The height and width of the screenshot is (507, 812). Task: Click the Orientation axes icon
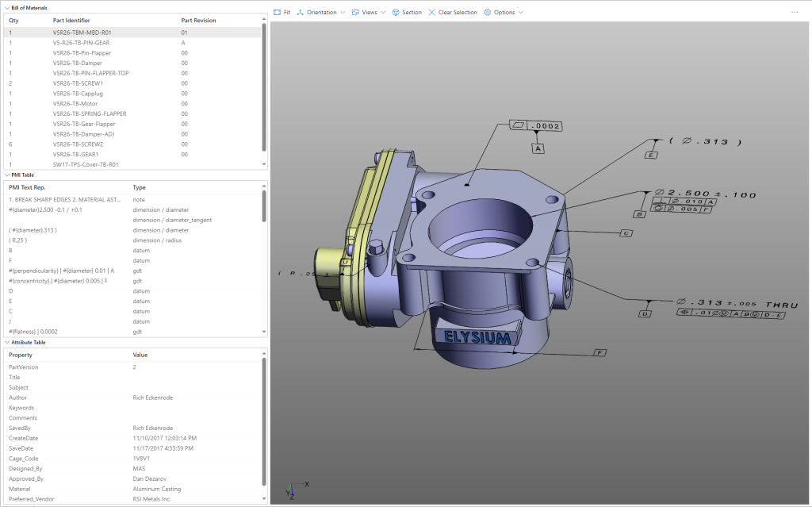click(x=301, y=13)
